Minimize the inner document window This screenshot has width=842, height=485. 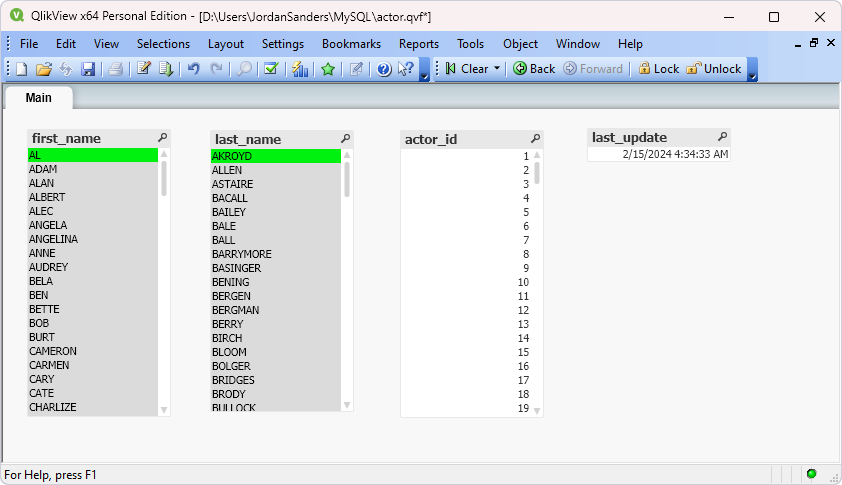click(x=798, y=44)
